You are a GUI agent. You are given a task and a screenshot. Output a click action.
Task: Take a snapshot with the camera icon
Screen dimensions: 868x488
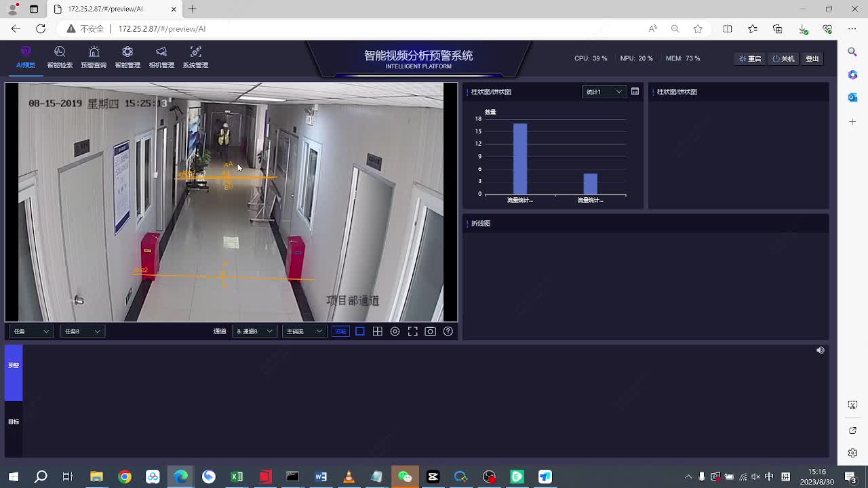coord(430,331)
